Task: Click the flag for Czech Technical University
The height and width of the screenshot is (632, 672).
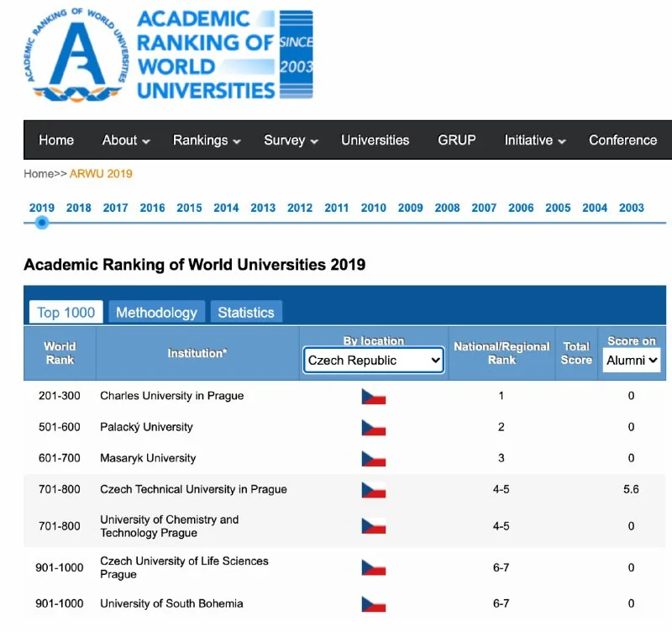Action: point(373,489)
